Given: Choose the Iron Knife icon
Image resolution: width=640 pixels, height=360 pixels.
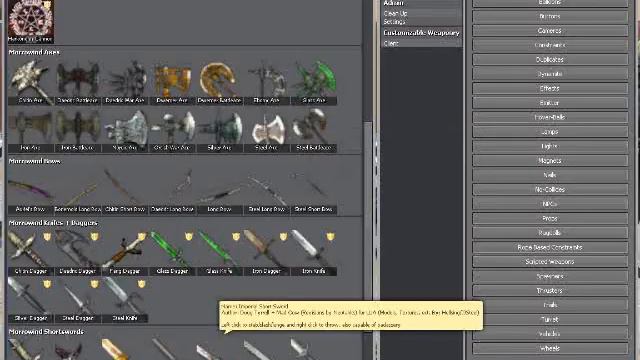Looking at the screenshot, I should coord(314,253).
